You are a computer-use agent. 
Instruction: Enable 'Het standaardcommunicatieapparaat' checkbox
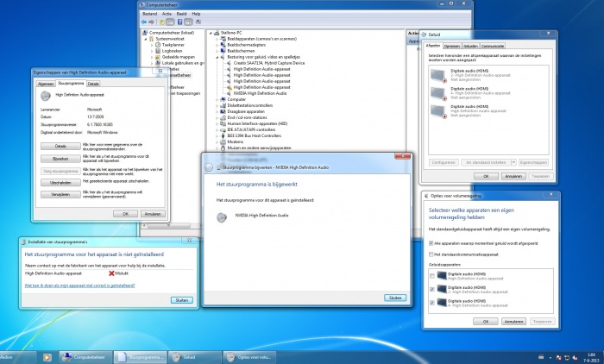click(431, 254)
